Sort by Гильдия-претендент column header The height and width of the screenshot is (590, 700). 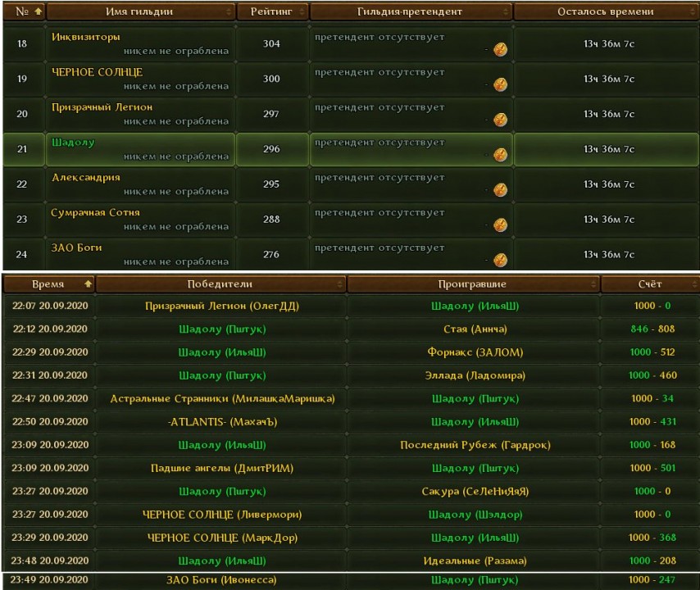pyautogui.click(x=411, y=11)
